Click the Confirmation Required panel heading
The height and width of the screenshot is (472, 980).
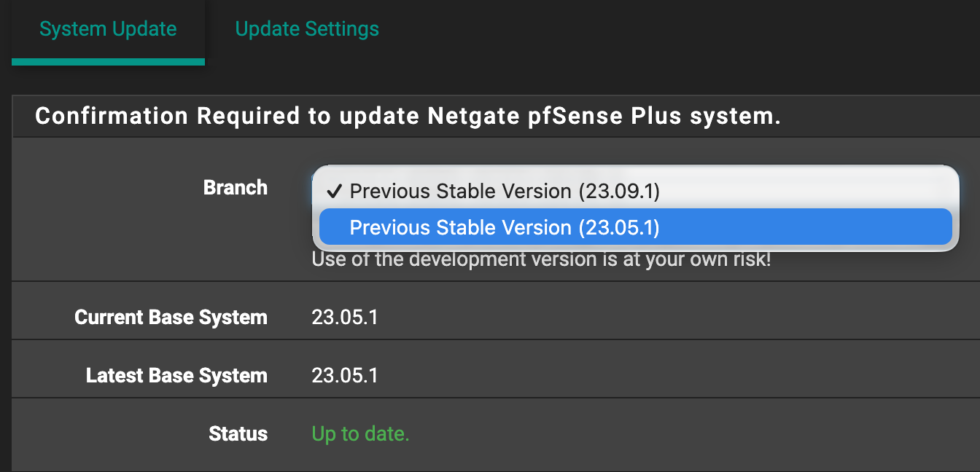[x=408, y=116]
